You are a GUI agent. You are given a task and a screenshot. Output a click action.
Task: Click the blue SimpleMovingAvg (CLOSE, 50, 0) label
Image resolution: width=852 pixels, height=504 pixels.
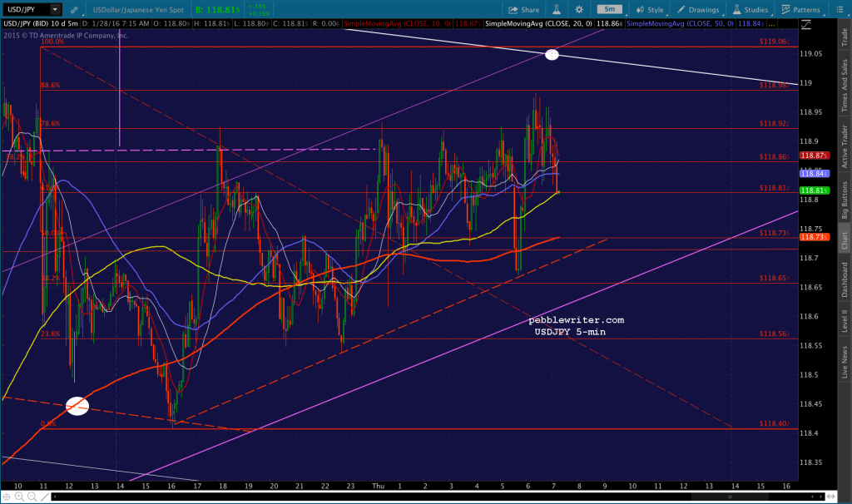pyautogui.click(x=680, y=24)
